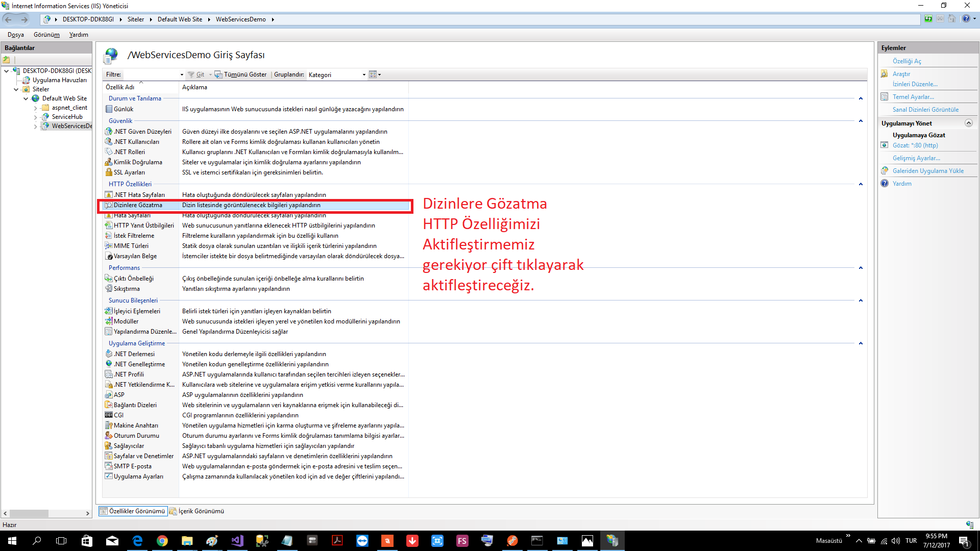The image size is (980, 551).
Task: Click Gözat *:80 (http) link
Action: (915, 145)
